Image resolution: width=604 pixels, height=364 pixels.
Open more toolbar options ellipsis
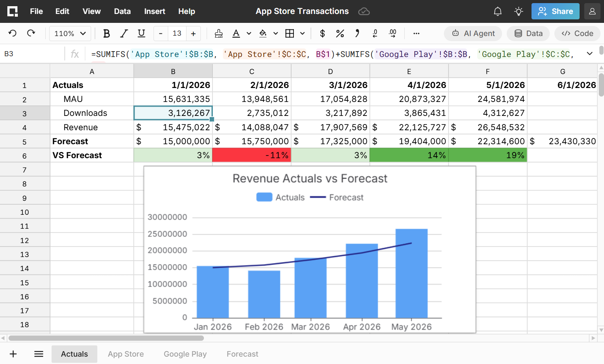click(x=416, y=33)
